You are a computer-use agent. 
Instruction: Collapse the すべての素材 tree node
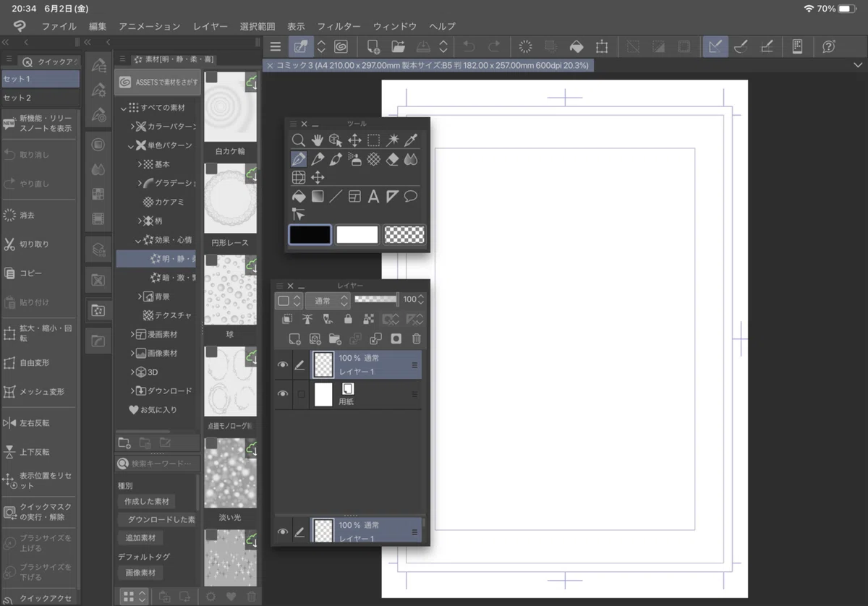[124, 108]
